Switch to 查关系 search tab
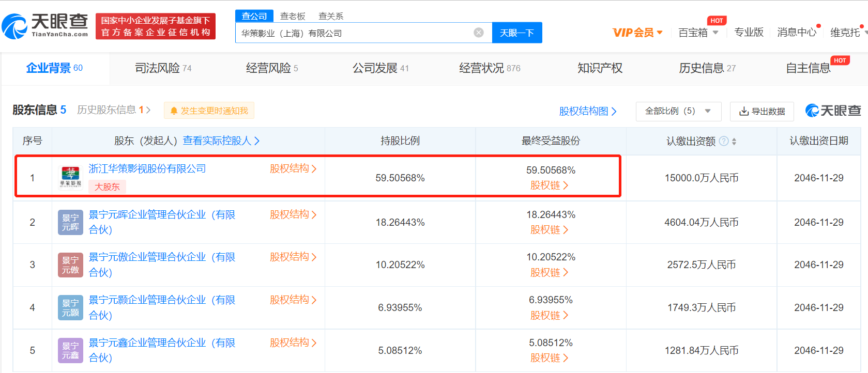Screen dimensions: 868x373 pyautogui.click(x=331, y=16)
